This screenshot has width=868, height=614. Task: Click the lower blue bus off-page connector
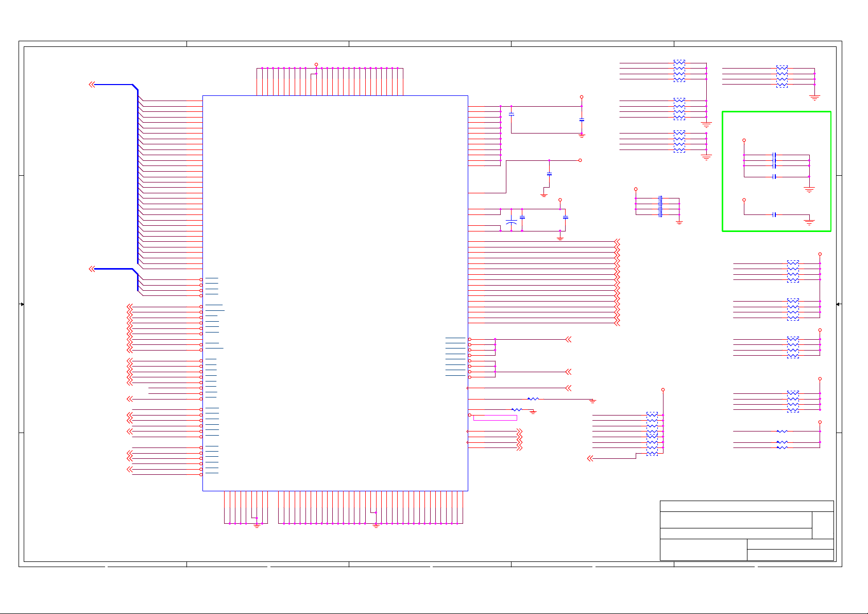pyautogui.click(x=92, y=269)
